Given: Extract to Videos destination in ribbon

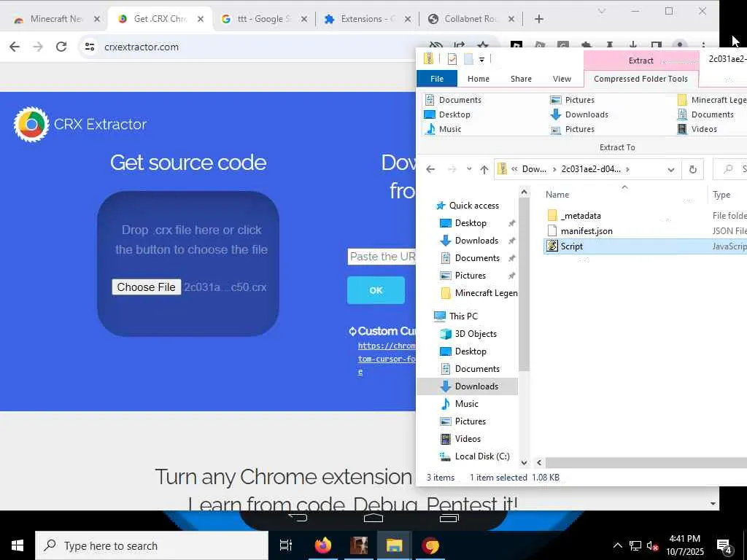Looking at the screenshot, I should click(x=697, y=129).
